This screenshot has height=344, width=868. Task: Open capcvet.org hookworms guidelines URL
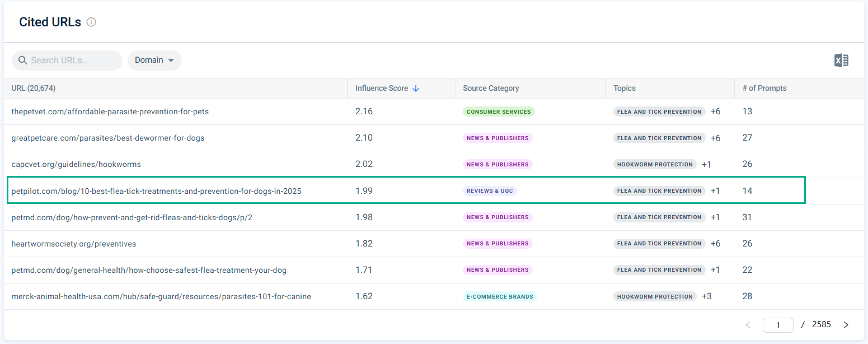pyautogui.click(x=76, y=164)
